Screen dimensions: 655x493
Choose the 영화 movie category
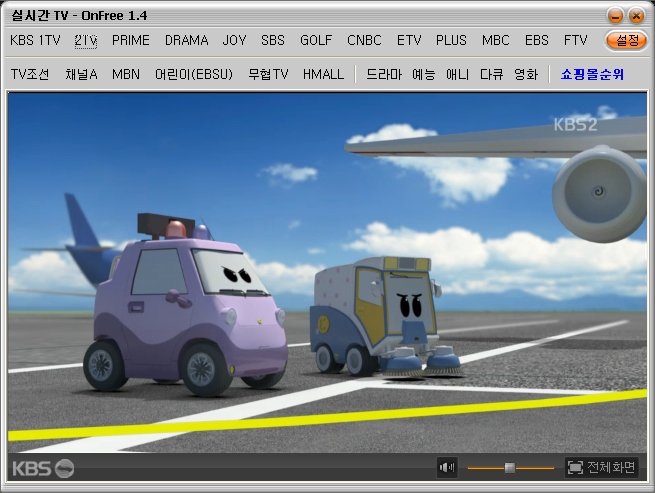pos(526,74)
